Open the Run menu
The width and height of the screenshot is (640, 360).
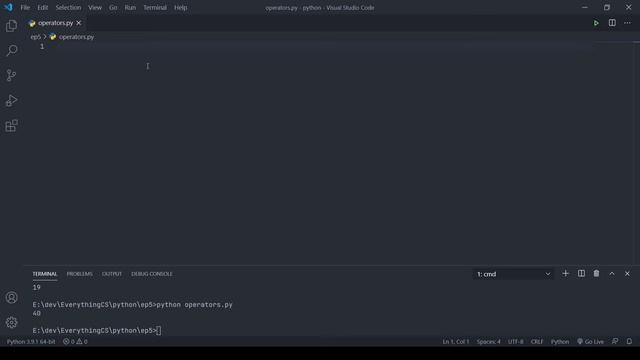point(130,7)
